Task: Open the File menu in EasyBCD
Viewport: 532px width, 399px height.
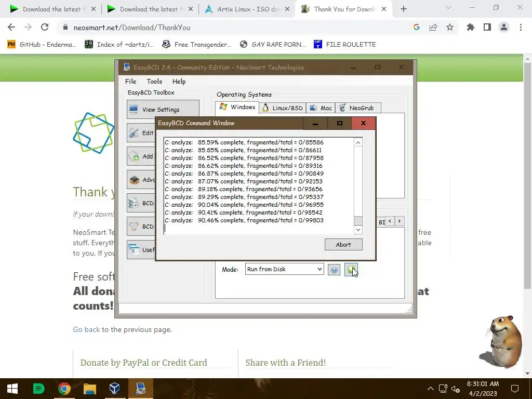Action: click(x=130, y=82)
